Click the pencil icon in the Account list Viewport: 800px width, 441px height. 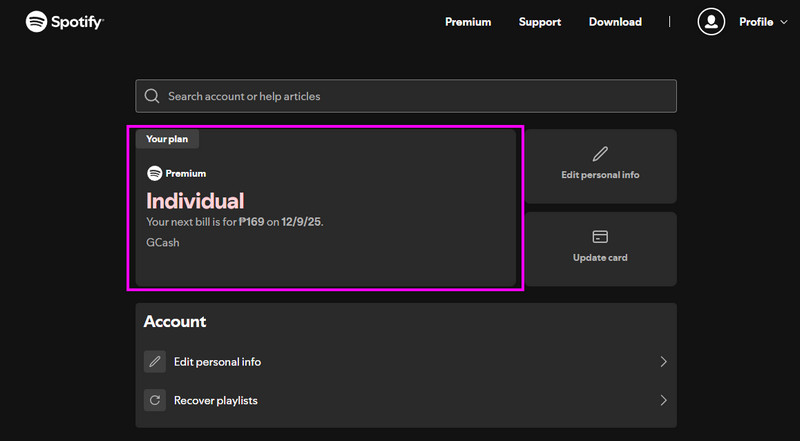point(154,361)
